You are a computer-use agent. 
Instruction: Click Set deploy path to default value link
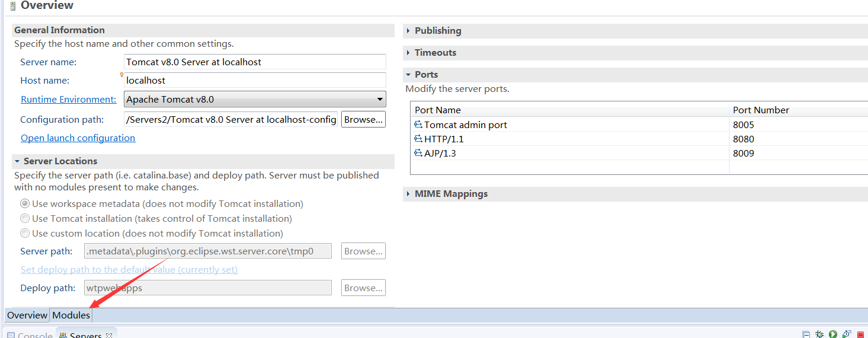[x=129, y=269]
